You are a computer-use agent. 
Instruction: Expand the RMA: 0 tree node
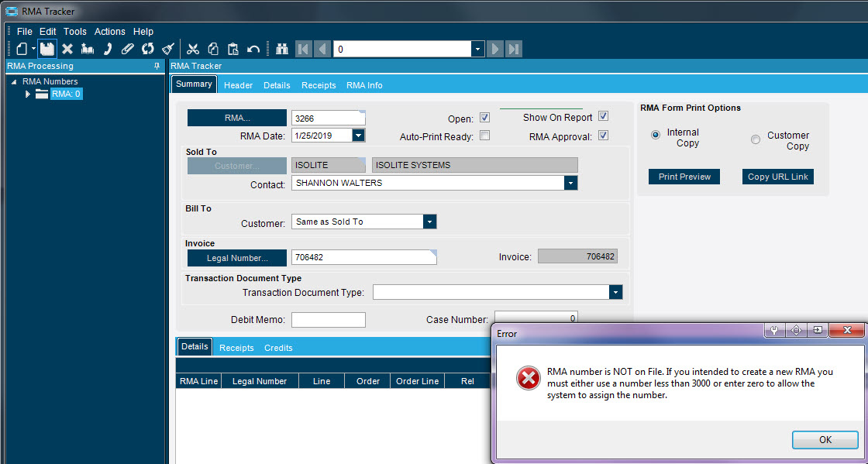click(x=27, y=94)
